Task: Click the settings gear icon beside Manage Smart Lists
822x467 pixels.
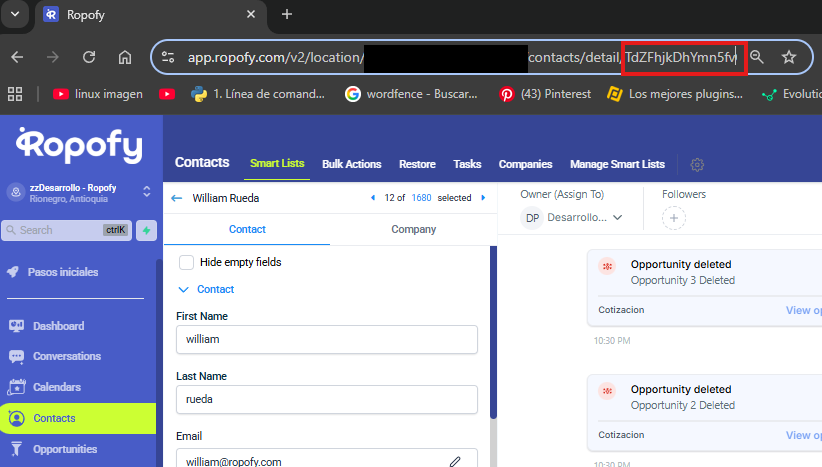Action: pos(697,164)
